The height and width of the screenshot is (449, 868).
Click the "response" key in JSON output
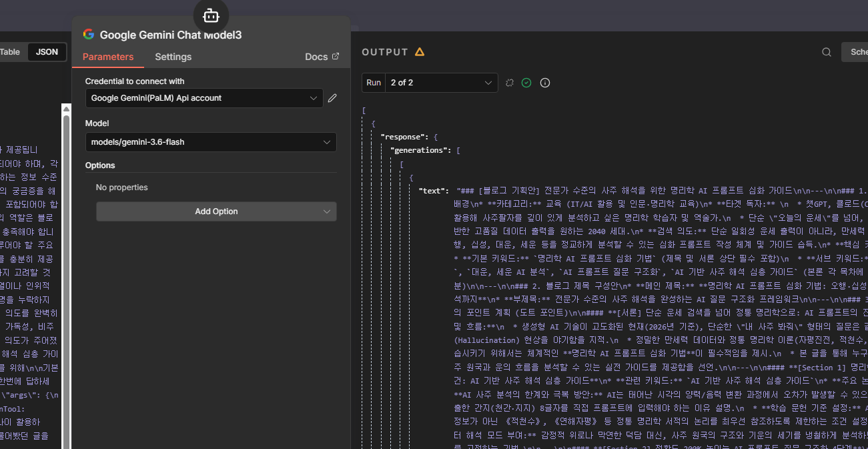404,137
